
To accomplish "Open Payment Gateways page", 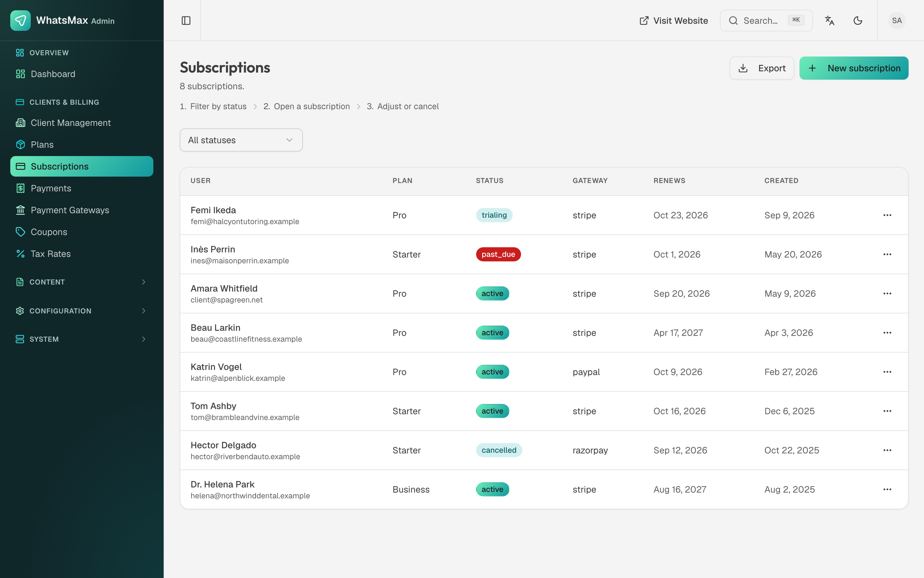I will 82,210.
